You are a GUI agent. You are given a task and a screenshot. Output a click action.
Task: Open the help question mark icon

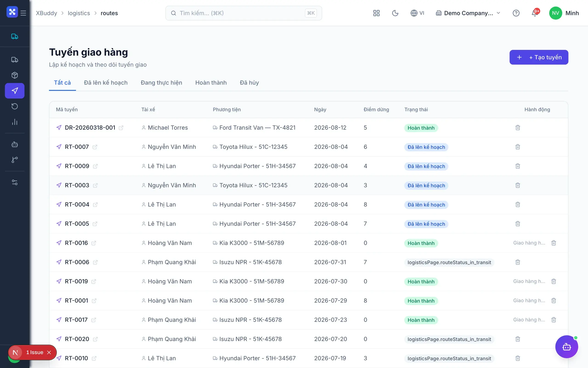(x=516, y=13)
